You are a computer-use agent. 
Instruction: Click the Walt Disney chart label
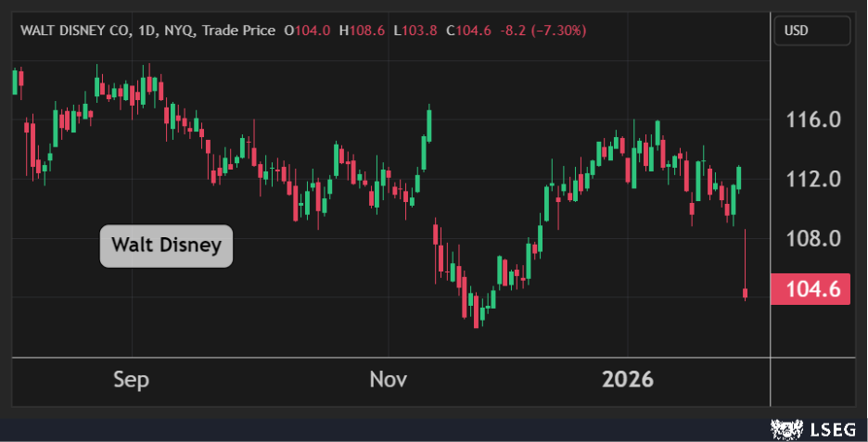click(166, 246)
